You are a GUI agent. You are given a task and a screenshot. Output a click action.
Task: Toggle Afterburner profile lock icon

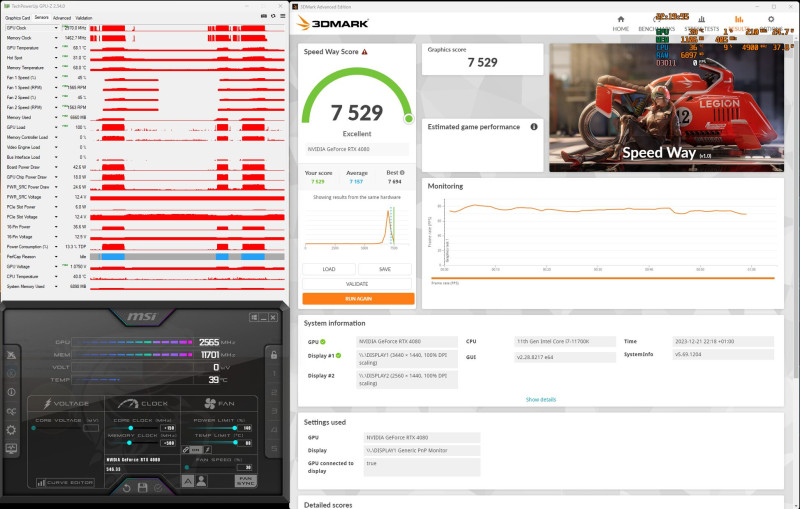[x=273, y=355]
